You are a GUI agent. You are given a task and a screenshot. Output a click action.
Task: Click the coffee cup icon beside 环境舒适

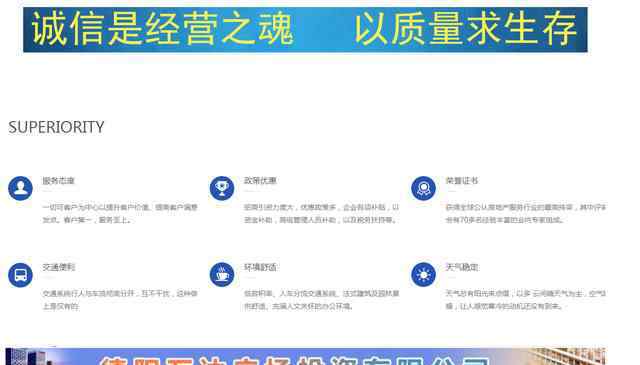coord(222,275)
